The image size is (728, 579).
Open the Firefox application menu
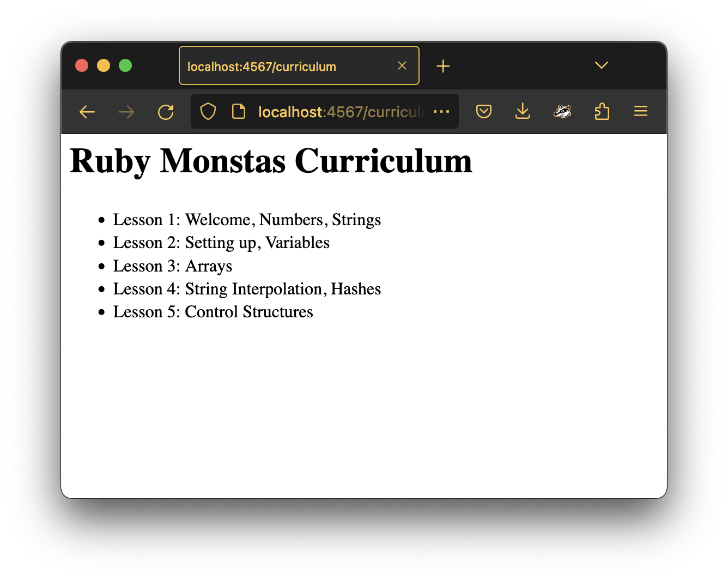tap(641, 111)
